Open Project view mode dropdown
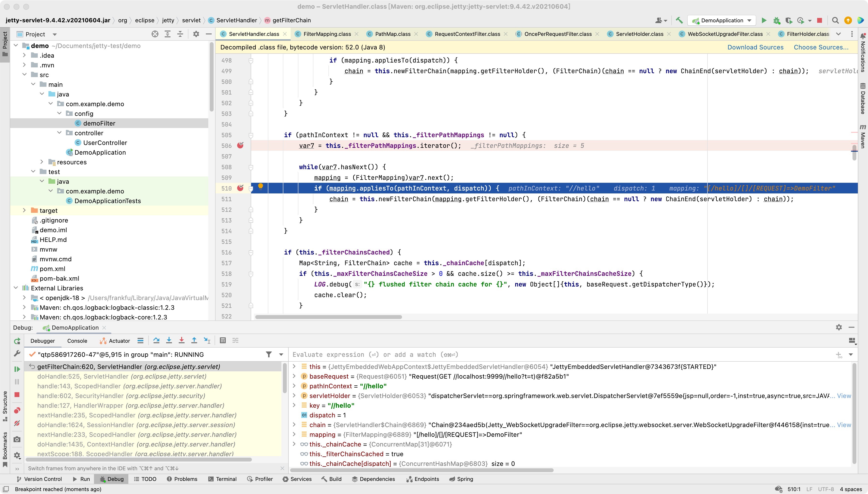The width and height of the screenshot is (868, 494). [x=54, y=34]
